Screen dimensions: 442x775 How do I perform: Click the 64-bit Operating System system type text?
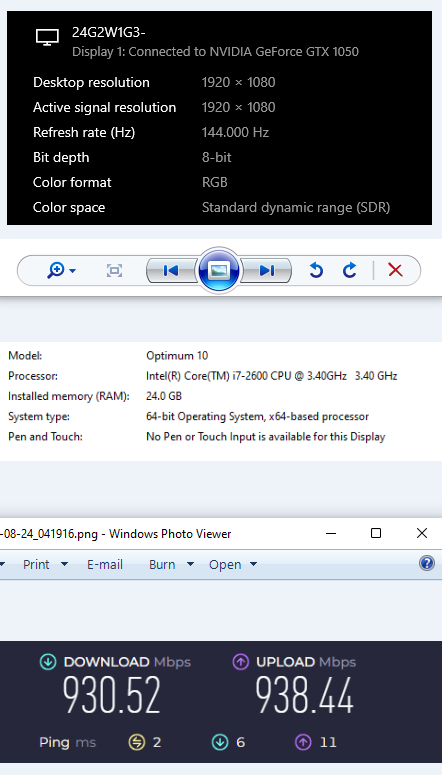(x=257, y=416)
